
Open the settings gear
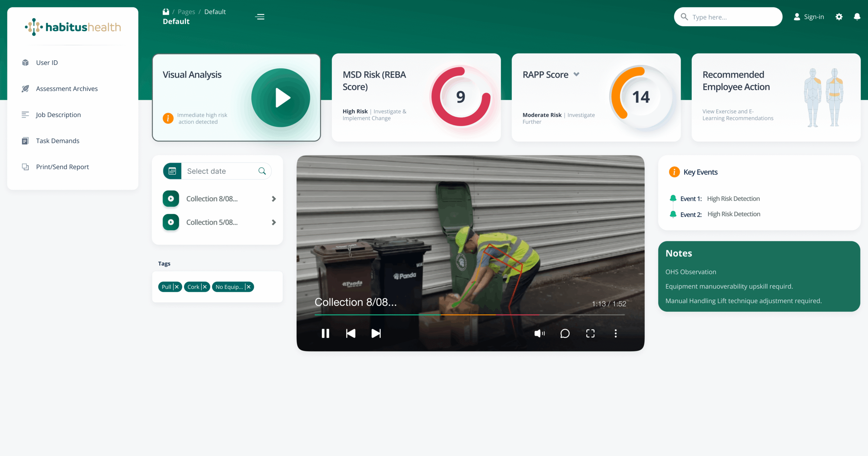pyautogui.click(x=839, y=17)
